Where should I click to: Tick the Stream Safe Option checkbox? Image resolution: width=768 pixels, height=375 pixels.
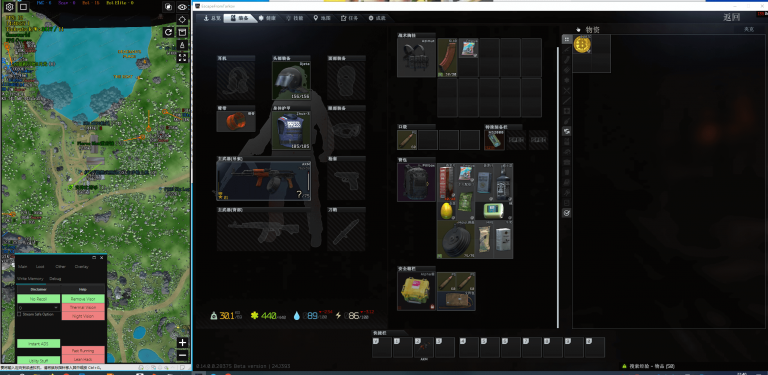pos(19,314)
